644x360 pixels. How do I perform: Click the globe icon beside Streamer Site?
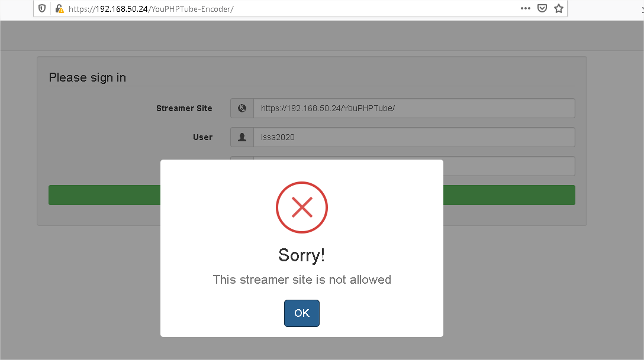pos(241,108)
